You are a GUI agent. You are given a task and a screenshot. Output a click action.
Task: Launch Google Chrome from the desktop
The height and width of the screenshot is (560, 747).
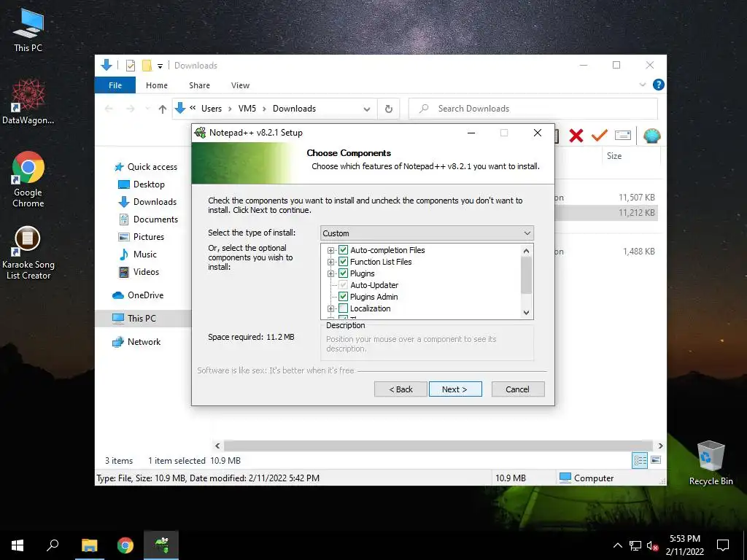pos(28,179)
